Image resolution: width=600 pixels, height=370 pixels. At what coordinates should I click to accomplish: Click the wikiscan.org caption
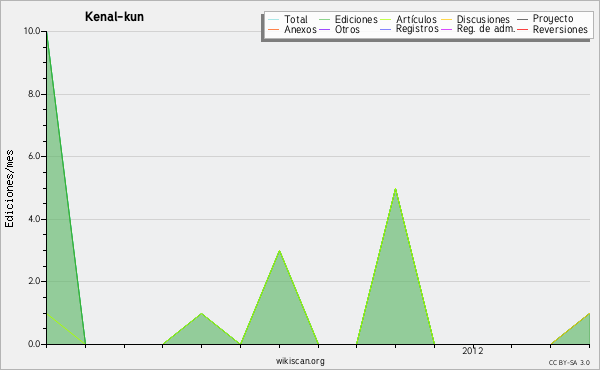pyautogui.click(x=300, y=361)
